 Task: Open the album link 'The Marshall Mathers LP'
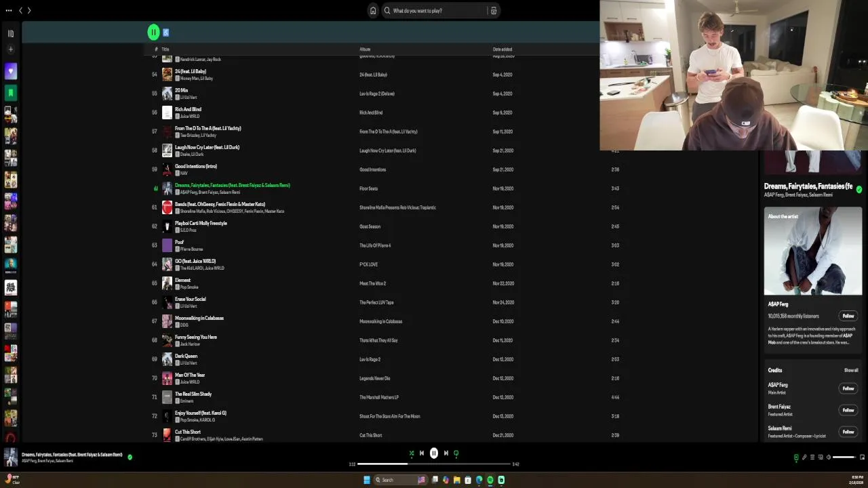click(x=379, y=397)
